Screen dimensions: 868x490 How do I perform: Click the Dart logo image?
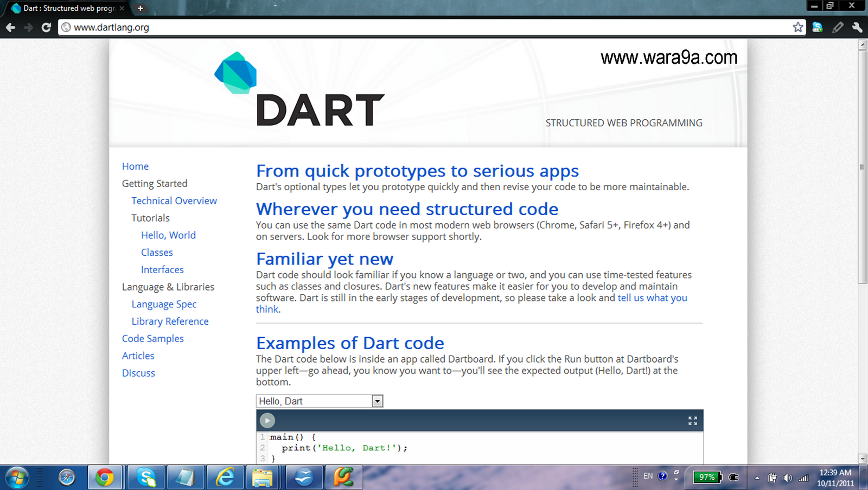point(299,89)
